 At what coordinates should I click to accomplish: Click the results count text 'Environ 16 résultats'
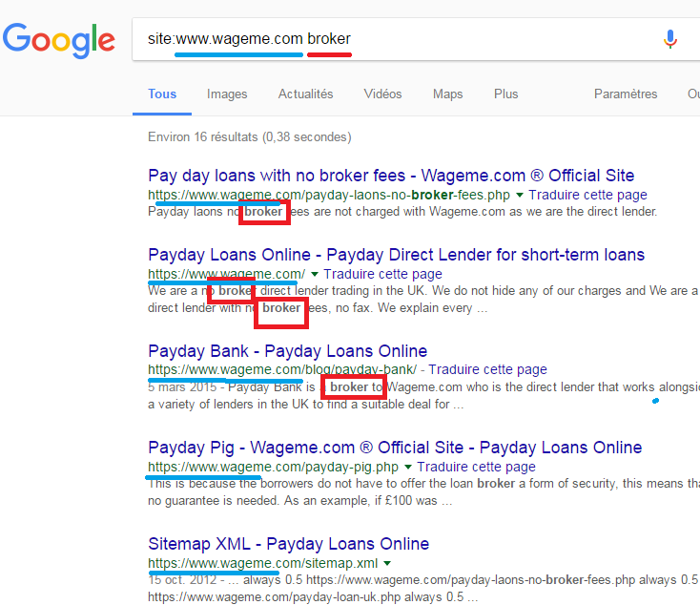coord(250,136)
